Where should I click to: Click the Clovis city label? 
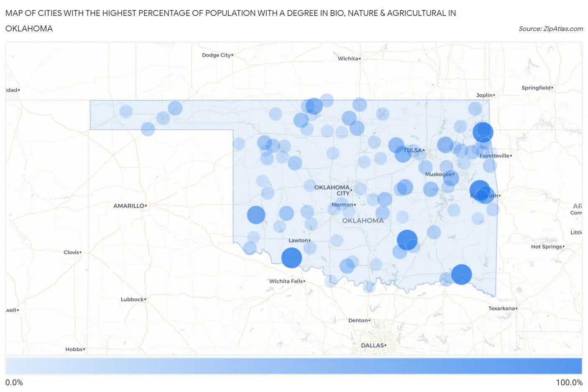click(x=72, y=252)
